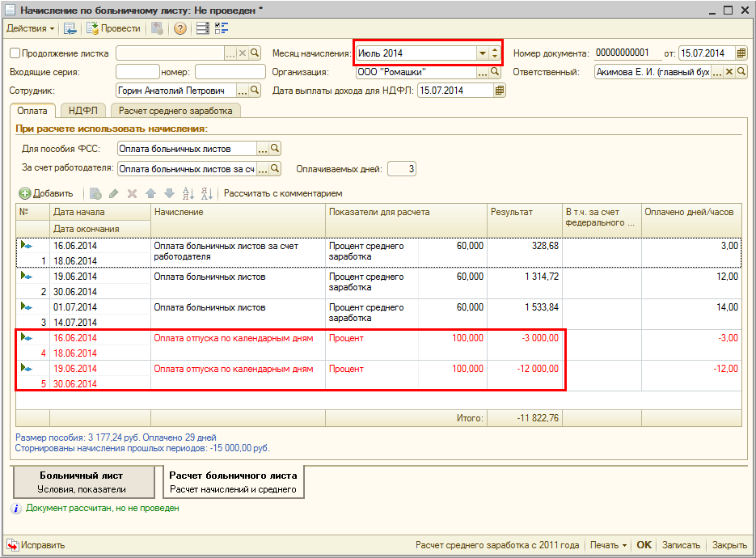Open Месяц начисления dropdown list
The width and height of the screenshot is (756, 558).
483,53
